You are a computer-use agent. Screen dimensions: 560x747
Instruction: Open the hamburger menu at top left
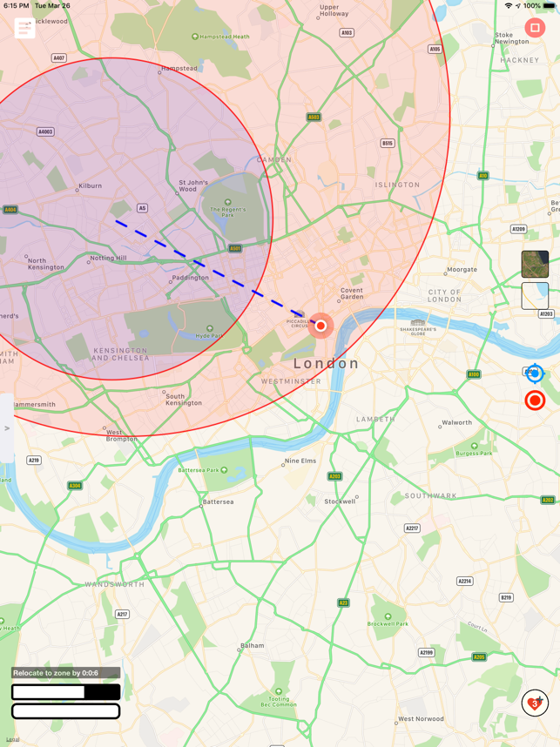click(24, 28)
